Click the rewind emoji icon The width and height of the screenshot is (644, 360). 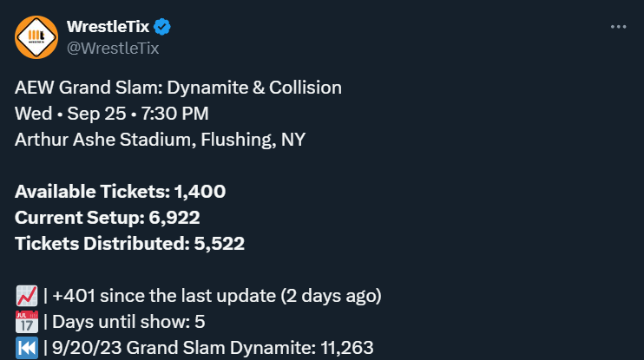click(26, 348)
